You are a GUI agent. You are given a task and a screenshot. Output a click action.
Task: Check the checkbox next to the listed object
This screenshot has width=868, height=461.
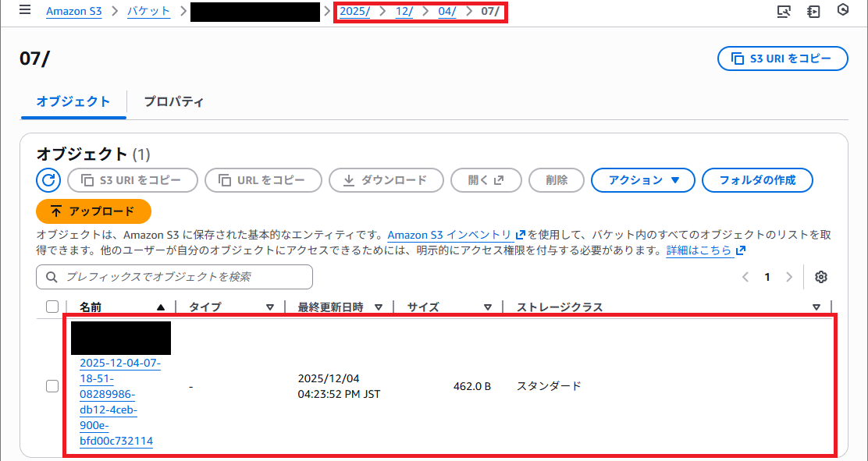click(x=52, y=385)
